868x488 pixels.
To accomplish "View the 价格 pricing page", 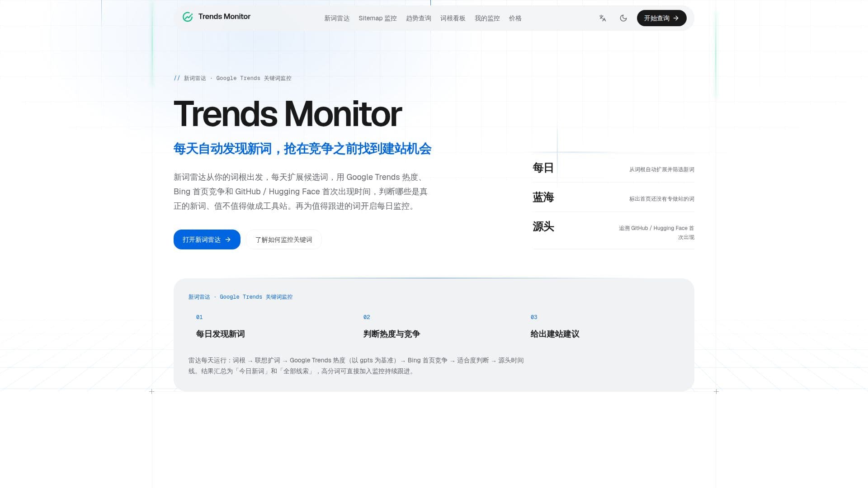I will [515, 18].
